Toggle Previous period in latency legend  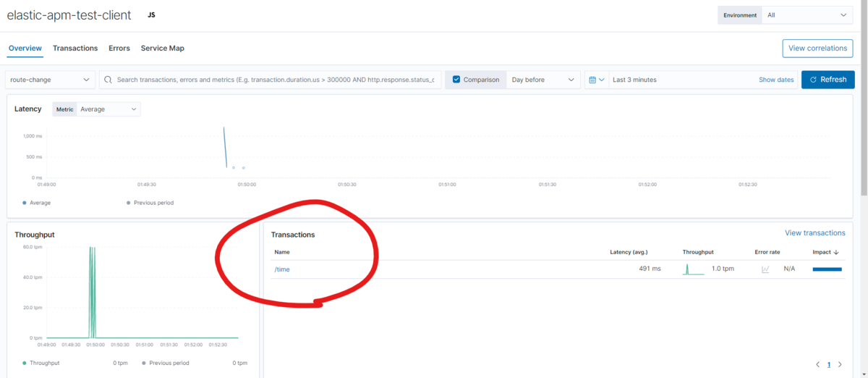click(150, 203)
